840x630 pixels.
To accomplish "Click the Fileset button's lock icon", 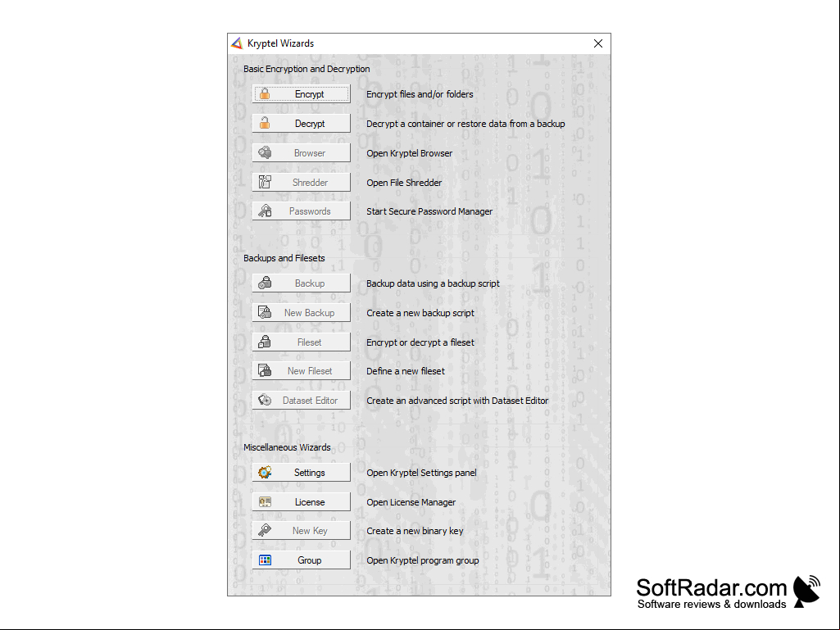I will pos(265,342).
